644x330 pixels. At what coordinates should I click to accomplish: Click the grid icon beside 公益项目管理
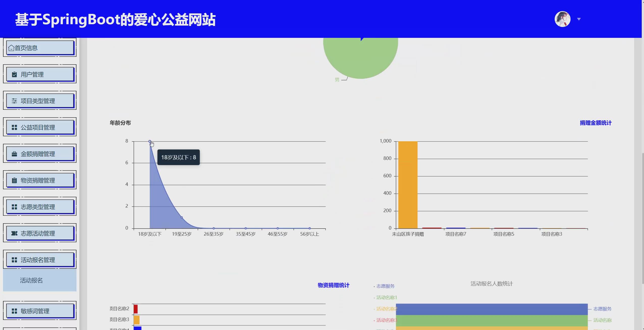pos(14,127)
